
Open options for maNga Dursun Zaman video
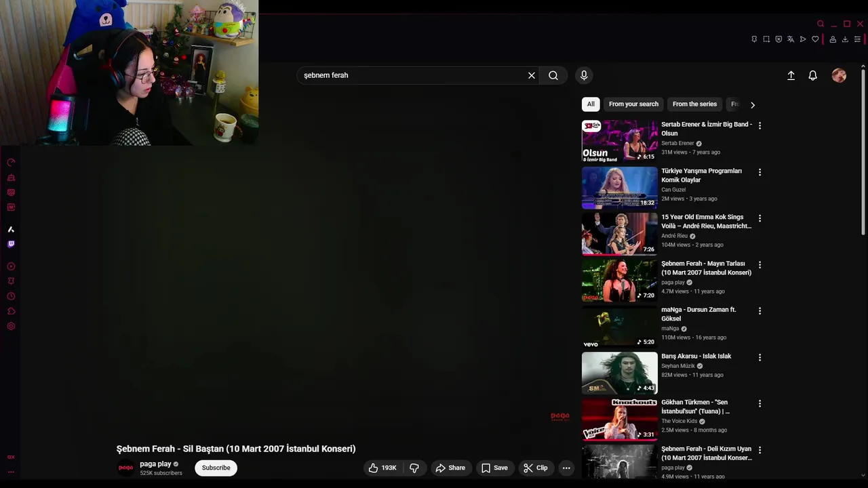(759, 311)
